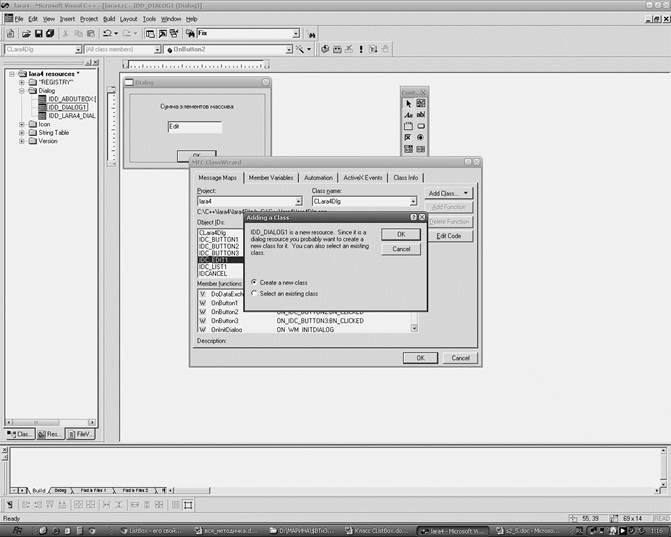Click the Execute Program exclamation icon
Screen dimensions: 671x537
tap(361, 49)
